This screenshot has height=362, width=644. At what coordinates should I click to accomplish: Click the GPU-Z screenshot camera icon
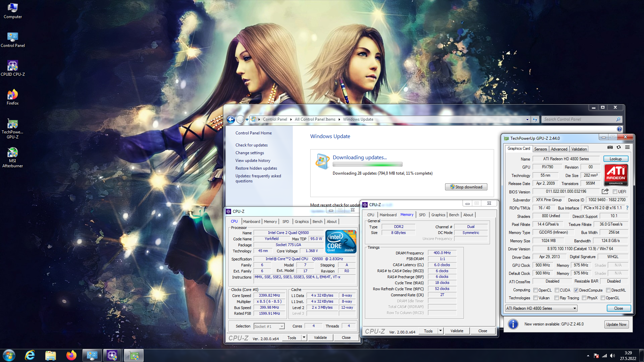click(610, 147)
